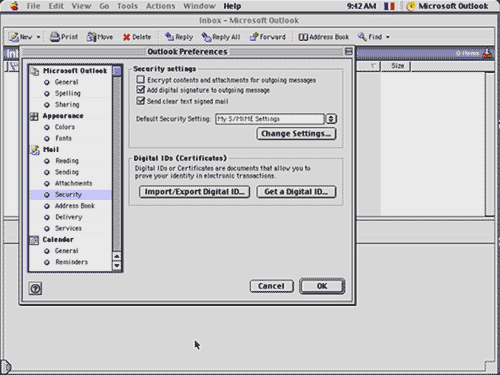The image size is (500, 375).
Task: Open the Go menu
Action: coord(104,6)
